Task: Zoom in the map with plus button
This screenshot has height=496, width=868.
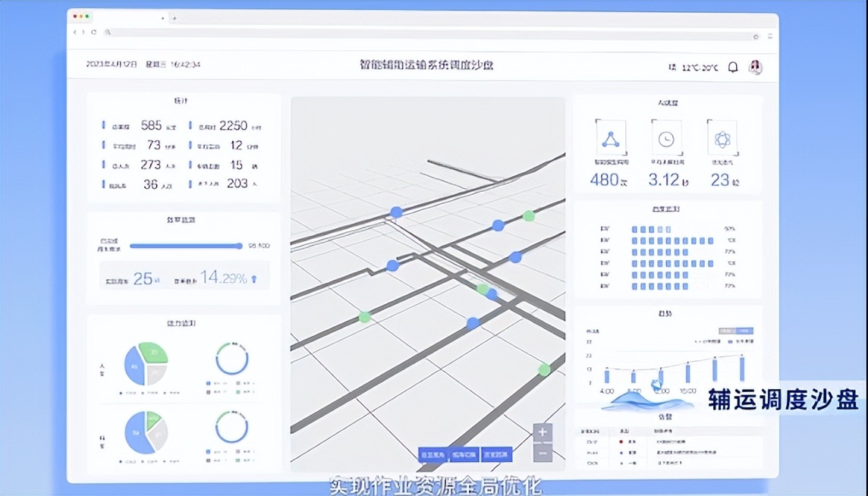Action: tap(542, 433)
